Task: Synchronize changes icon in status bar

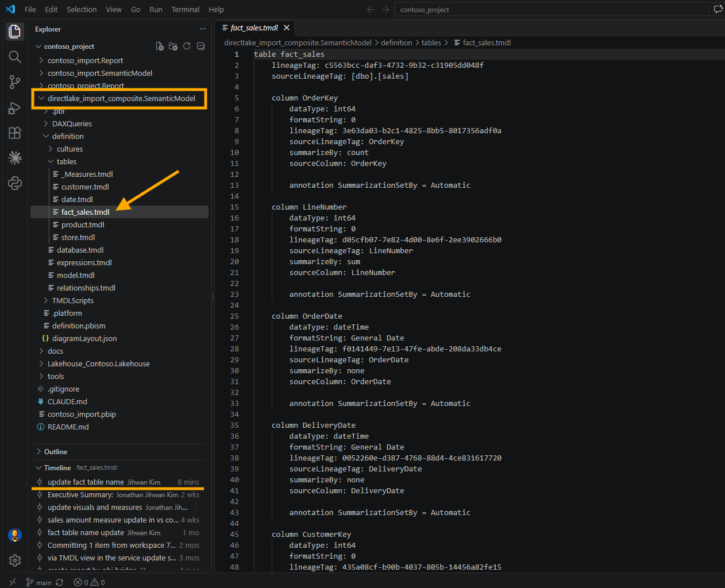Action: 59,582
